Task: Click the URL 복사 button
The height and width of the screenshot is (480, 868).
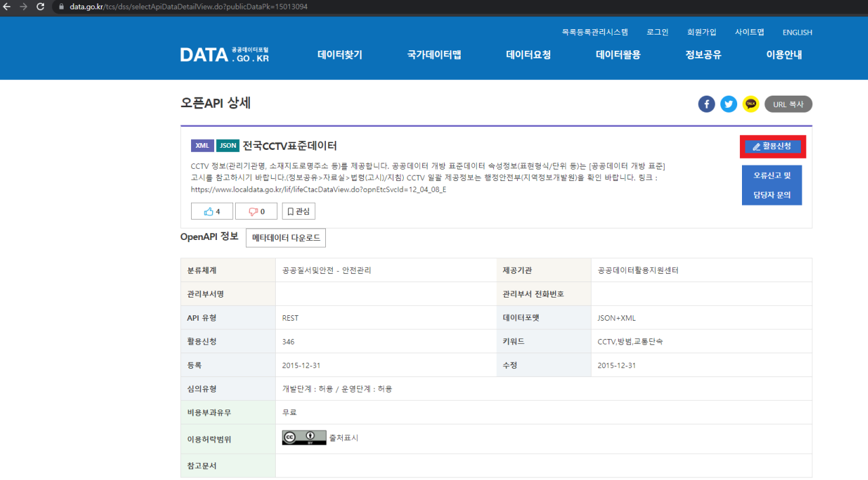Action: pos(788,104)
